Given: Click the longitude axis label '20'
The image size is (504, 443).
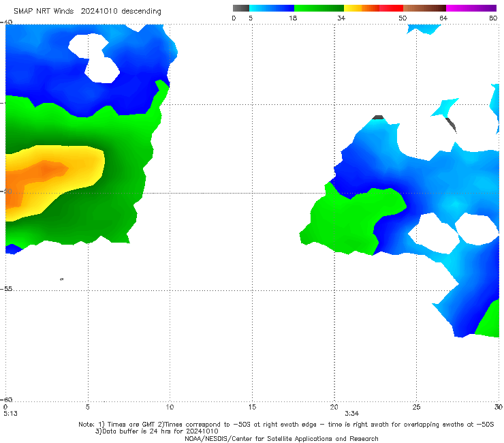Looking at the screenshot, I should [334, 407].
